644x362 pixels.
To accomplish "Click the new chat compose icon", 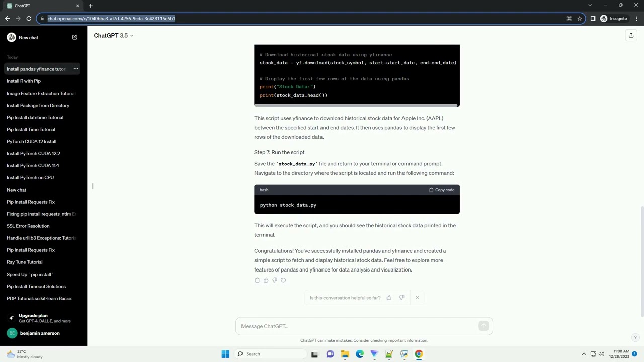I will click(75, 38).
